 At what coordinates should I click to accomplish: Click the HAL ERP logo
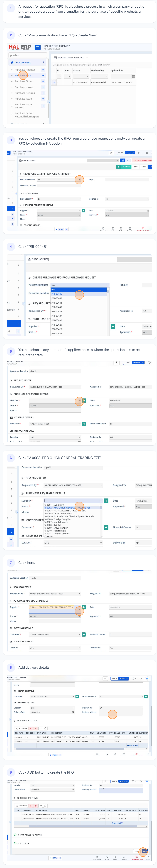[20, 47]
